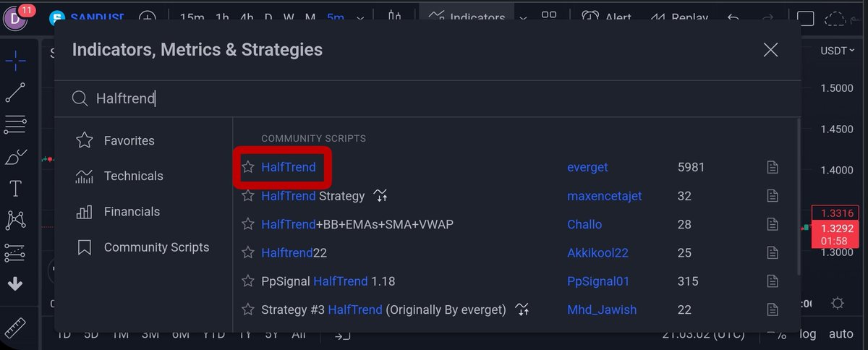
Task: View source of HalfTrend Strategy script
Action: pos(773,196)
